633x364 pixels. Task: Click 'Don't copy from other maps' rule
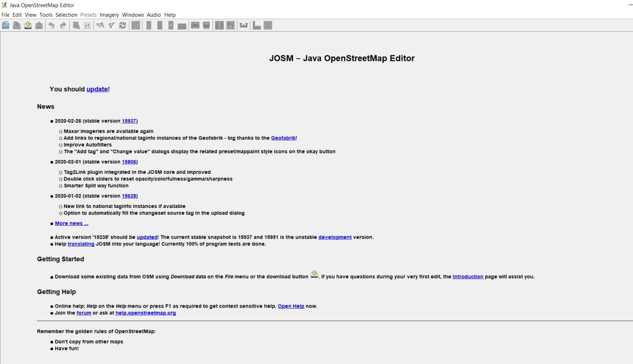tap(89, 342)
